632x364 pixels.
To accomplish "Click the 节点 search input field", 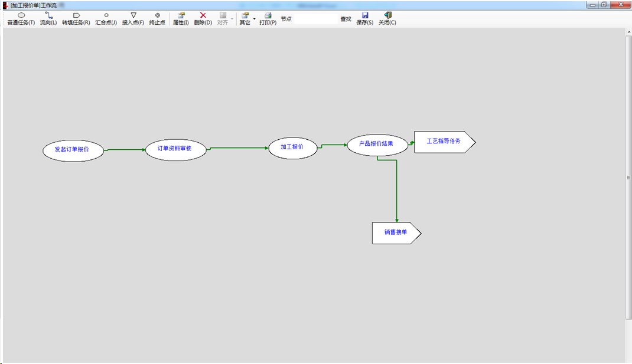I will click(x=313, y=19).
